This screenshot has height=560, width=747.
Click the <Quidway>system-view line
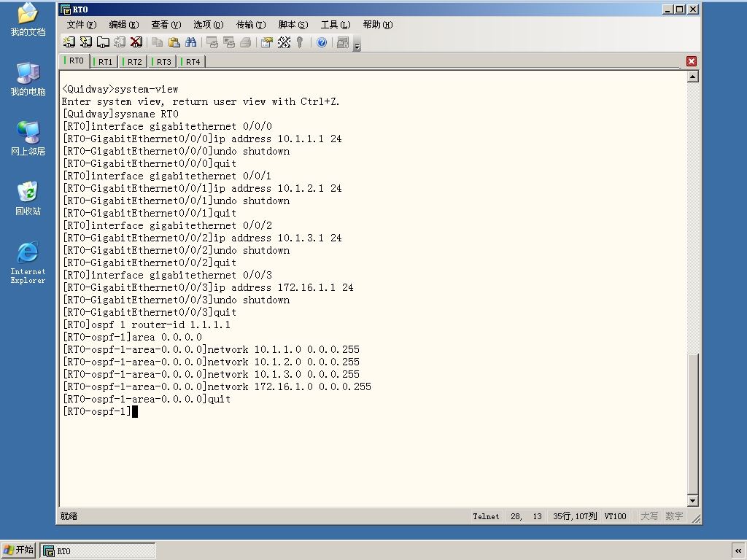coord(120,89)
